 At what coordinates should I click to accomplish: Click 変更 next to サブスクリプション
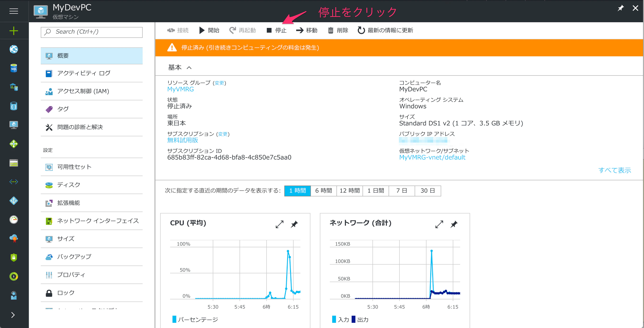pos(223,134)
